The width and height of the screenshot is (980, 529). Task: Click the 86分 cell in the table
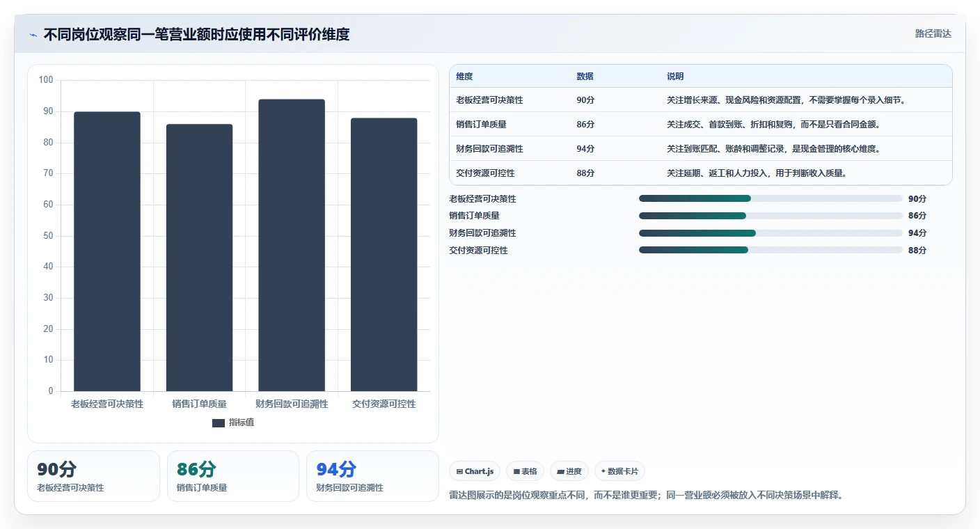click(x=585, y=125)
